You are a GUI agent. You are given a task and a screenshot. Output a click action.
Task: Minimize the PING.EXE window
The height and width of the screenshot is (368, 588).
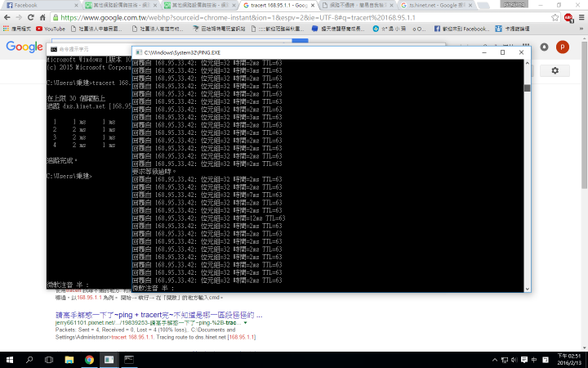[x=484, y=52]
